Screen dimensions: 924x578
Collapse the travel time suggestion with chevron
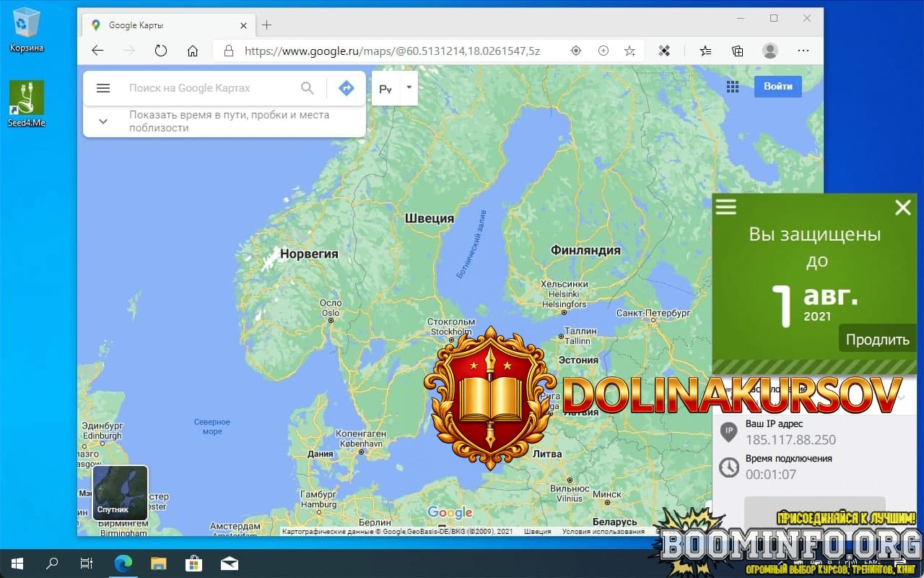[x=103, y=121]
